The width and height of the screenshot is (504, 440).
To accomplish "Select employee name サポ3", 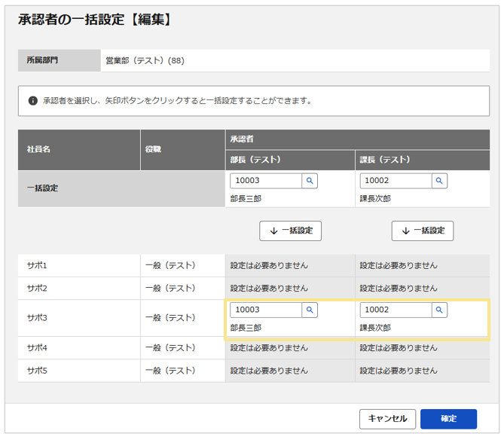I will click(x=37, y=318).
